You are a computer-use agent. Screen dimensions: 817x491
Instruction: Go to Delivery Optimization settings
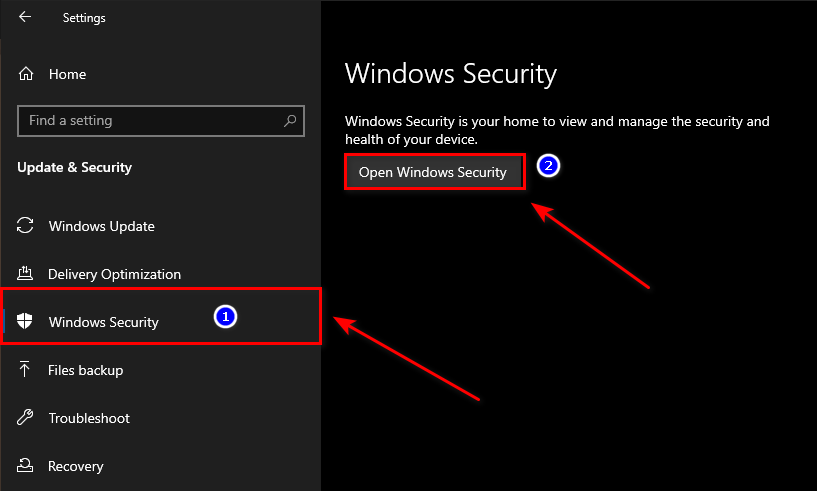click(x=114, y=274)
